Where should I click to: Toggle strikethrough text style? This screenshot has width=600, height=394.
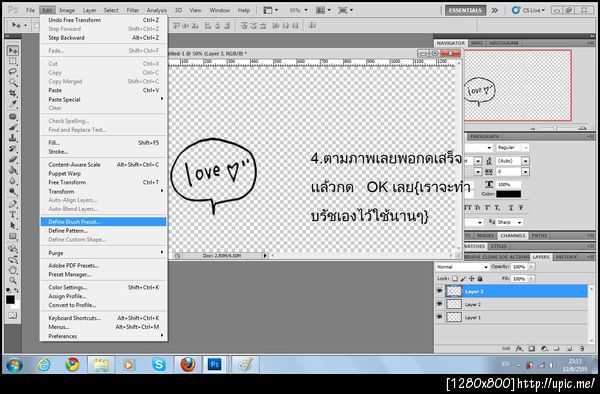coord(521,208)
